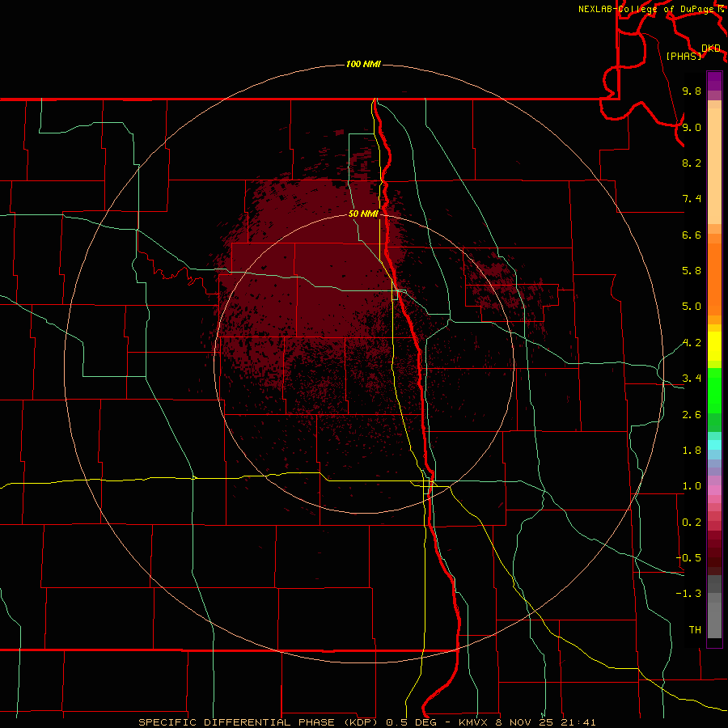The image size is (728, 728).
Task: Click the 50 NMI range ring label
Action: click(363, 214)
